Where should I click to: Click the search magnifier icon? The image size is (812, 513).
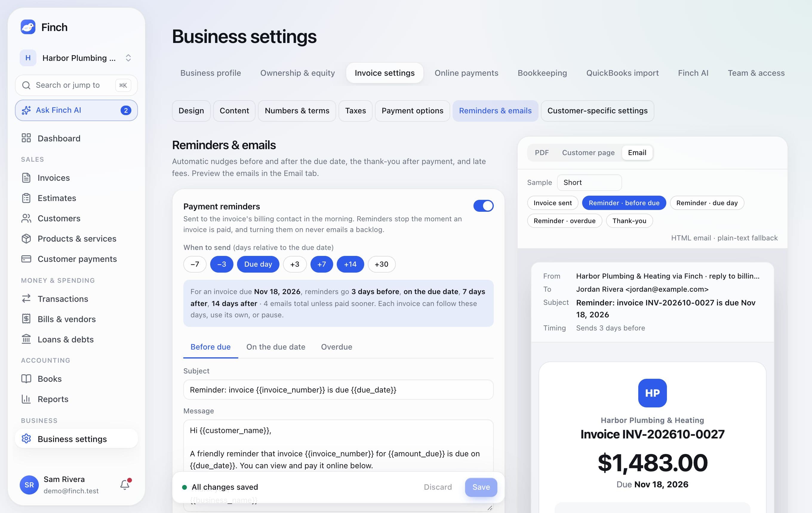click(x=26, y=85)
